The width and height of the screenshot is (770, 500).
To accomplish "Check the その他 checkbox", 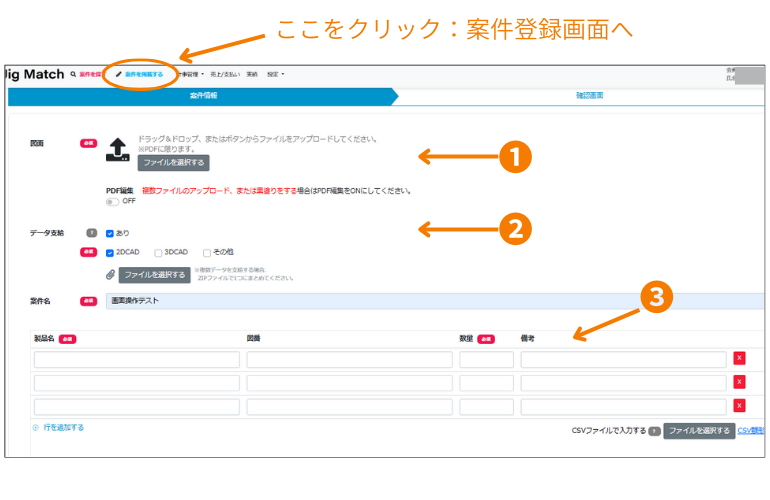I will 207,253.
